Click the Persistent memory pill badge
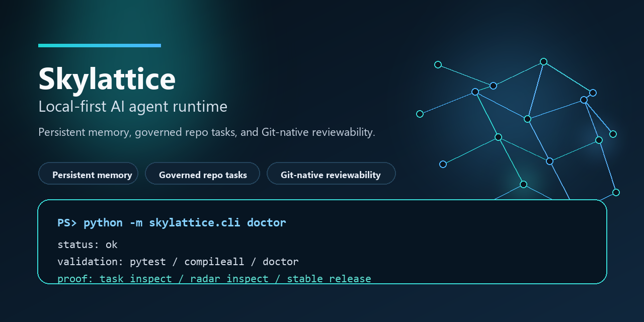Viewport: 644px width, 322px height. click(x=88, y=174)
